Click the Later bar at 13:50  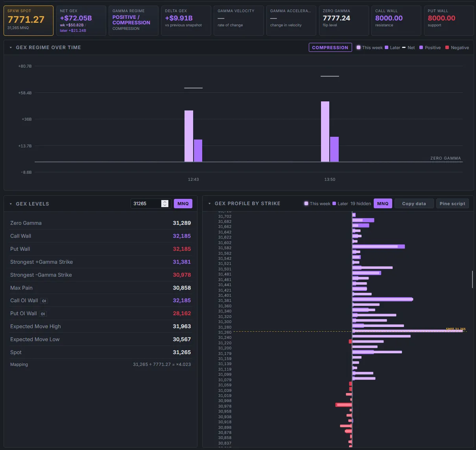pyautogui.click(x=334, y=149)
